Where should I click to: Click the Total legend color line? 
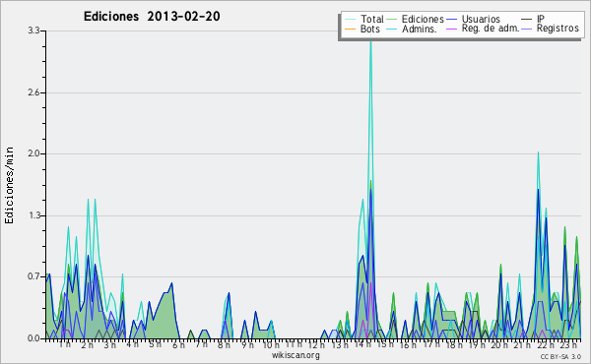(350, 20)
